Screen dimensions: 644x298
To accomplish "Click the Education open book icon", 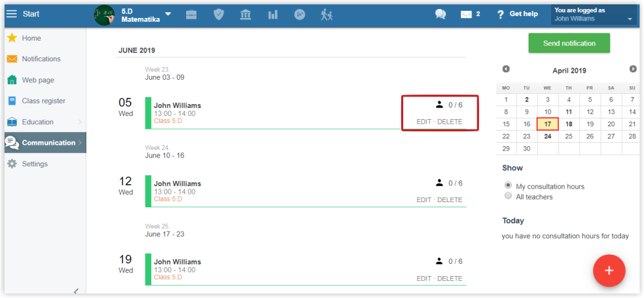I will pyautogui.click(x=12, y=122).
